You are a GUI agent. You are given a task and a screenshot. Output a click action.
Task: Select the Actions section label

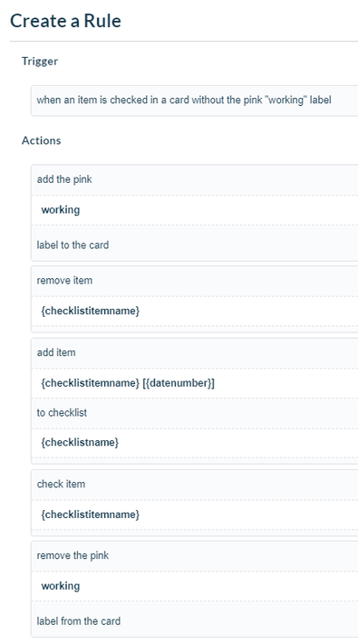click(41, 140)
